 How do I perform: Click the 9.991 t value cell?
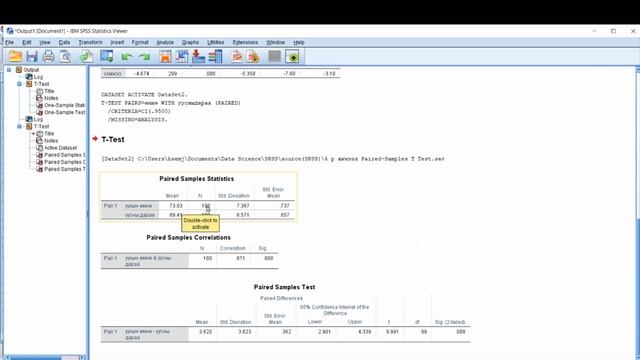pyautogui.click(x=392, y=332)
